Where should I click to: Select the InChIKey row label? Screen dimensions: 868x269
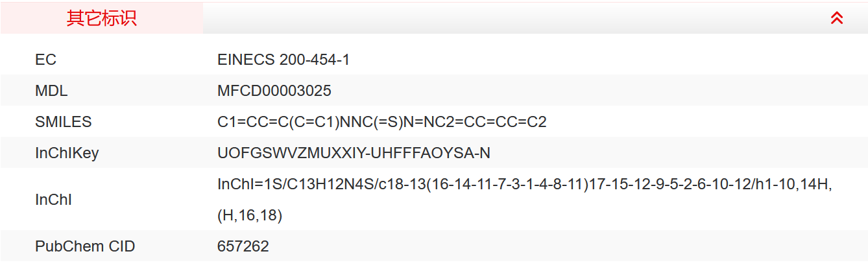(67, 153)
